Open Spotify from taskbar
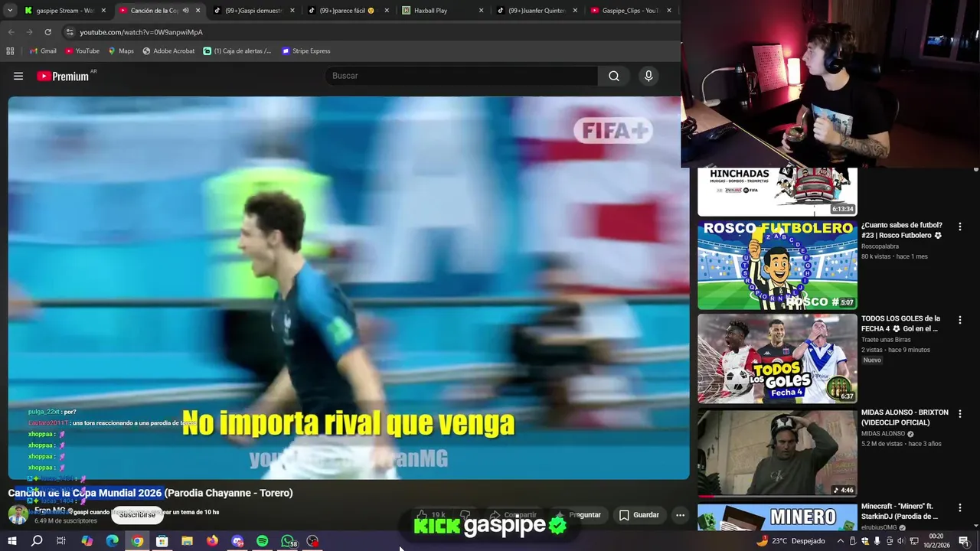The height and width of the screenshot is (551, 980). click(x=262, y=541)
